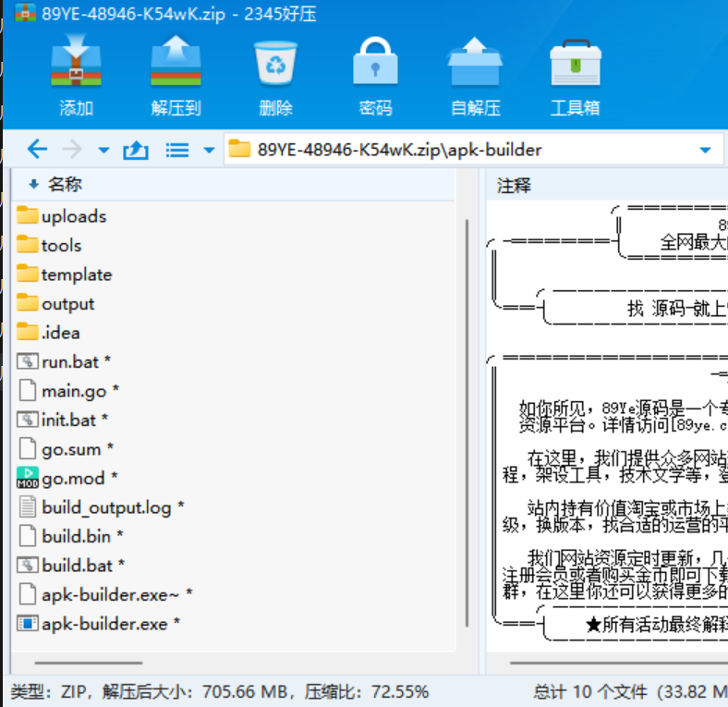728x707 pixels.
Task: Select the apk-builder.exe file
Action: pos(104,624)
